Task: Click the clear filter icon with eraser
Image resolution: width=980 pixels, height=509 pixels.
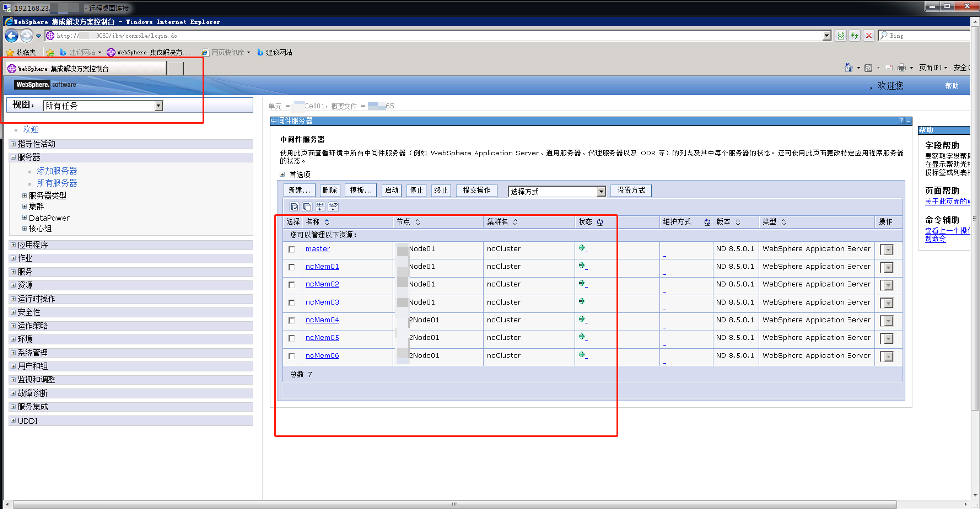Action: (x=333, y=207)
